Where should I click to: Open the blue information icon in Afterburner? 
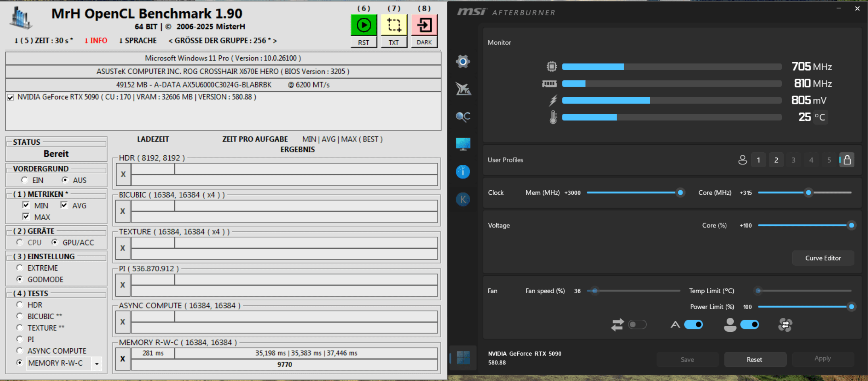click(463, 172)
